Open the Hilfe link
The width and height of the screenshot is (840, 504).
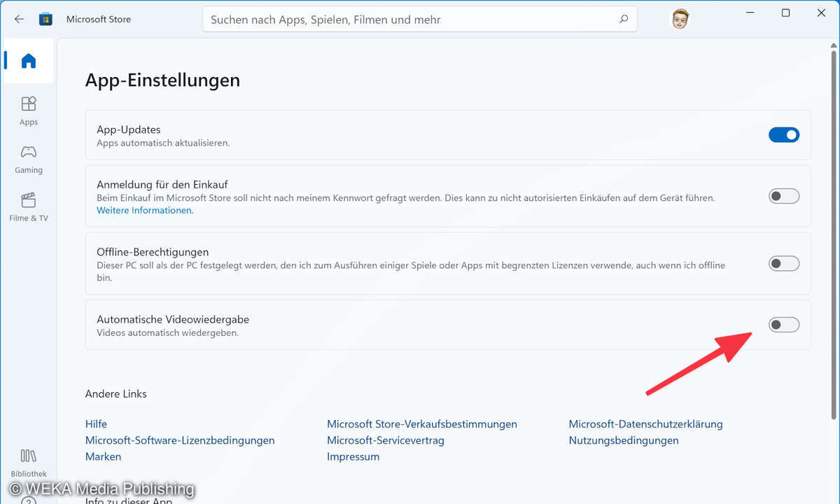(x=96, y=424)
